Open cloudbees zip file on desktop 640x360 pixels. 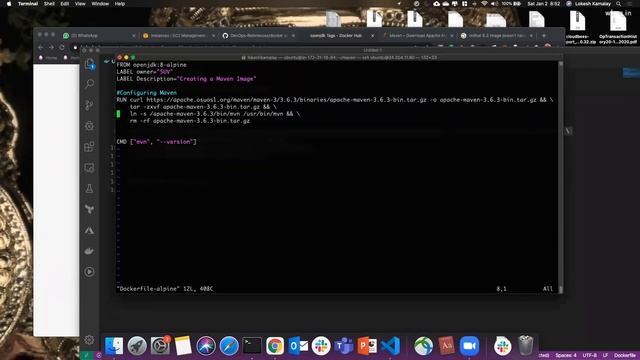tap(577, 27)
